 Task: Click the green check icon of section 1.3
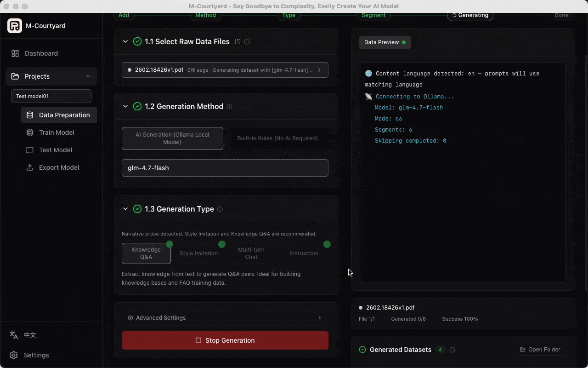137,209
